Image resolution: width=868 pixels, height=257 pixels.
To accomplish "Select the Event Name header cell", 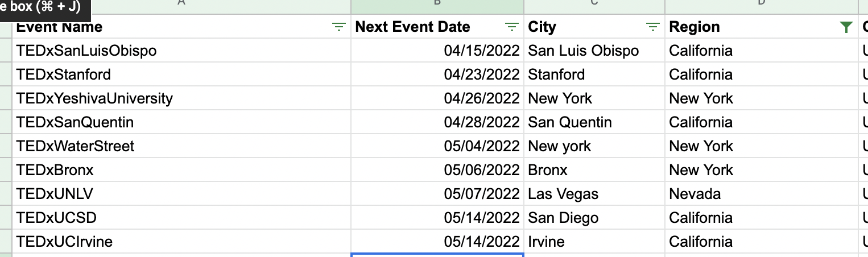I will click(x=181, y=27).
